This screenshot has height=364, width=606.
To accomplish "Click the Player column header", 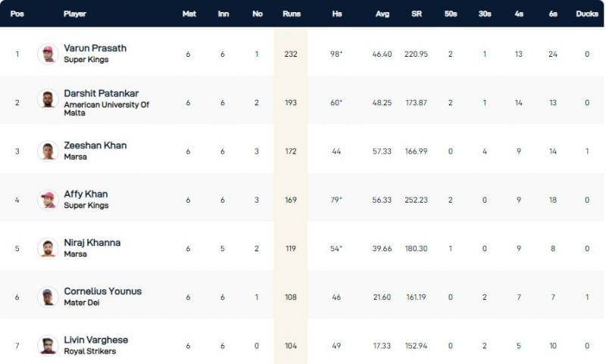I will click(75, 14).
